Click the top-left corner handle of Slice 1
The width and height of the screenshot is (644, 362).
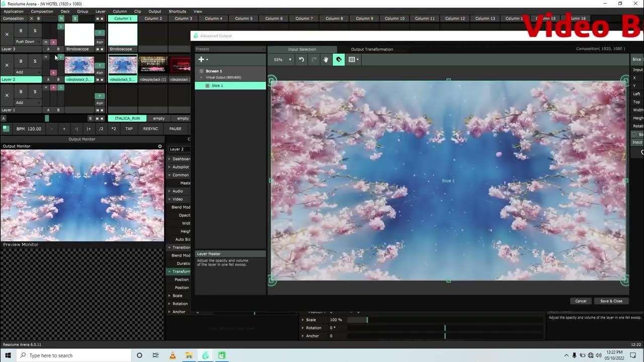pos(272,80)
